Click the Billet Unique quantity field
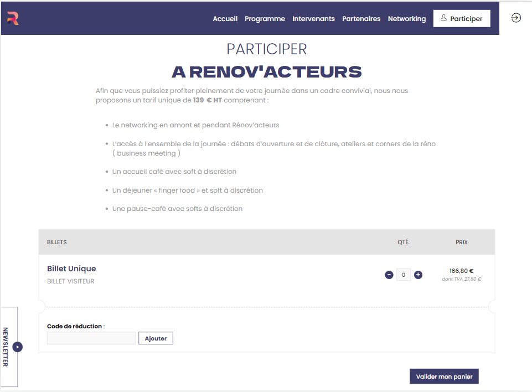This screenshot has height=392, width=532. click(404, 275)
